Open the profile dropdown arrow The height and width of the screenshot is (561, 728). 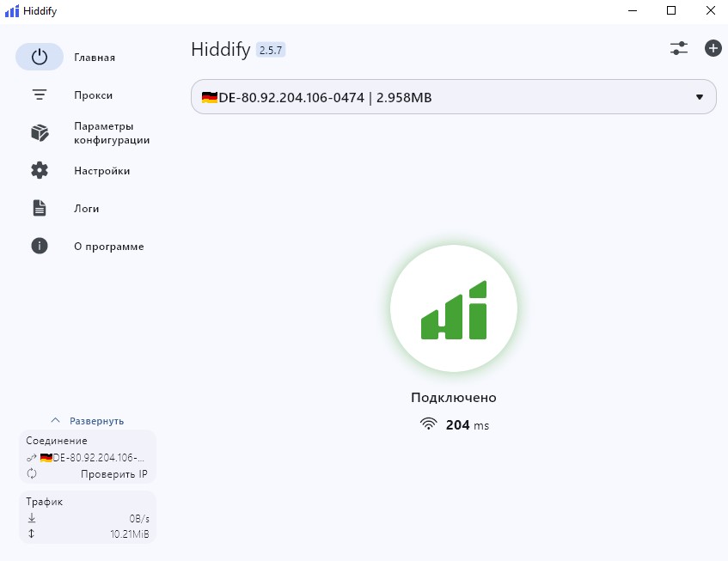700,97
